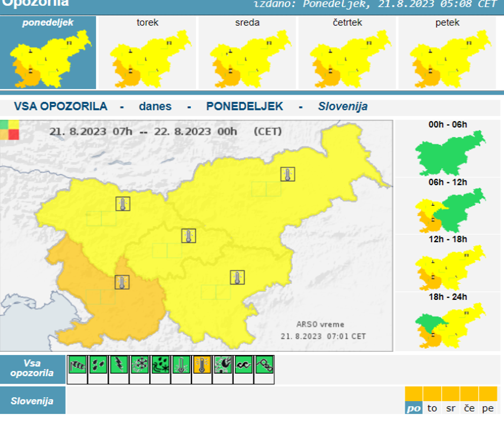Open the četrtek forecast map tab
Screen dimensions: 504x421
tap(347, 53)
